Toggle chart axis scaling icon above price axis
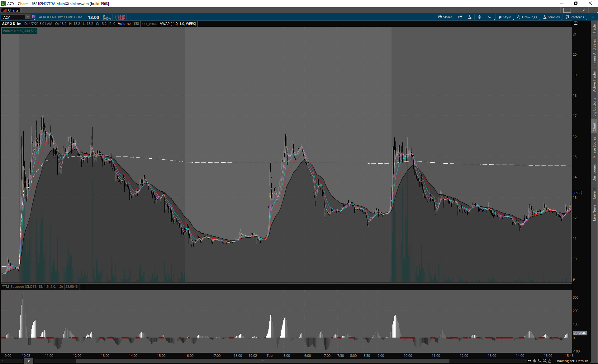 pyautogui.click(x=576, y=23)
